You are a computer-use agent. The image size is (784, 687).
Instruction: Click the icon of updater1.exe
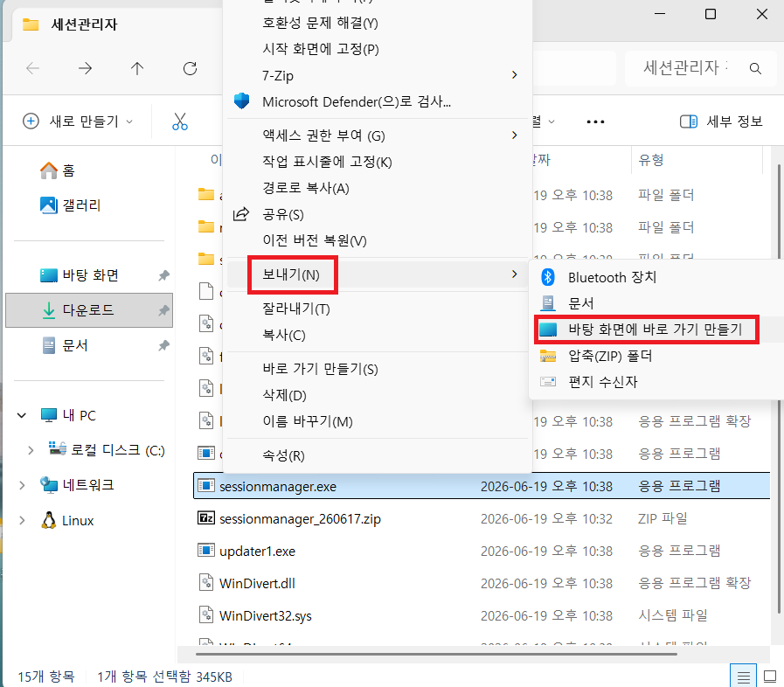(x=206, y=551)
